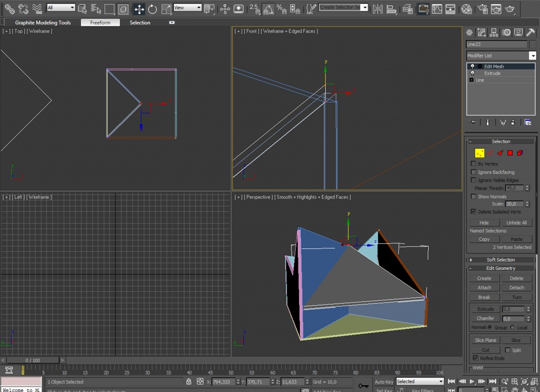Viewport: 540px width, 392px height.
Task: Open Graphite Modeling Tools tab
Action: pyautogui.click(x=43, y=22)
